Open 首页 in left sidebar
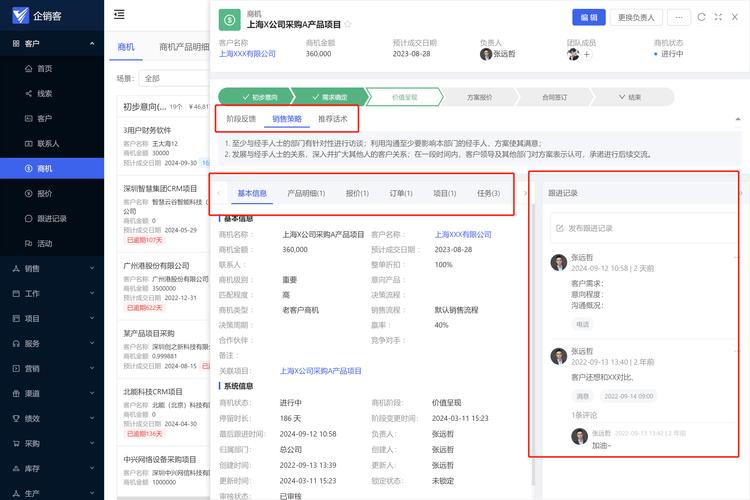Screen dimensions: 750x500 coord(45,68)
